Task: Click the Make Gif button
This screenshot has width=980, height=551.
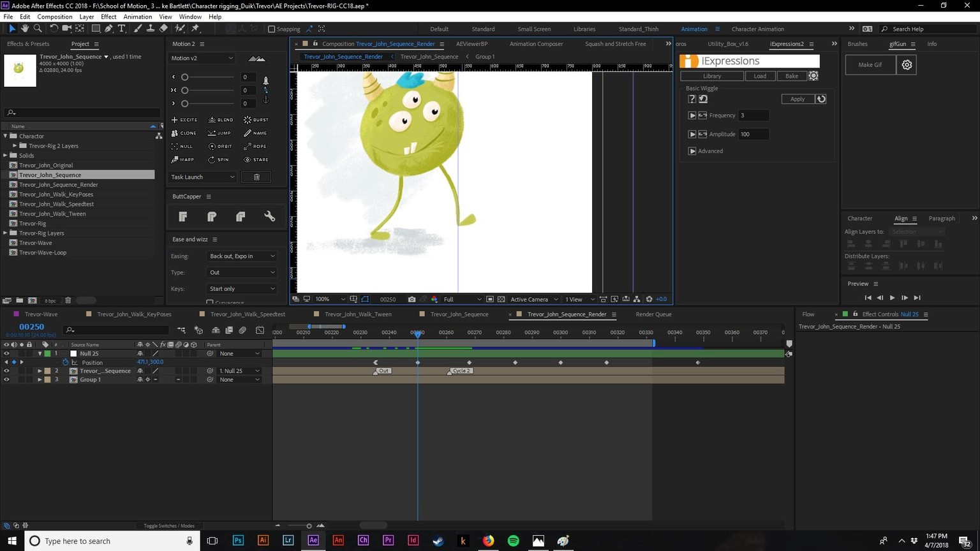Action: pos(870,64)
